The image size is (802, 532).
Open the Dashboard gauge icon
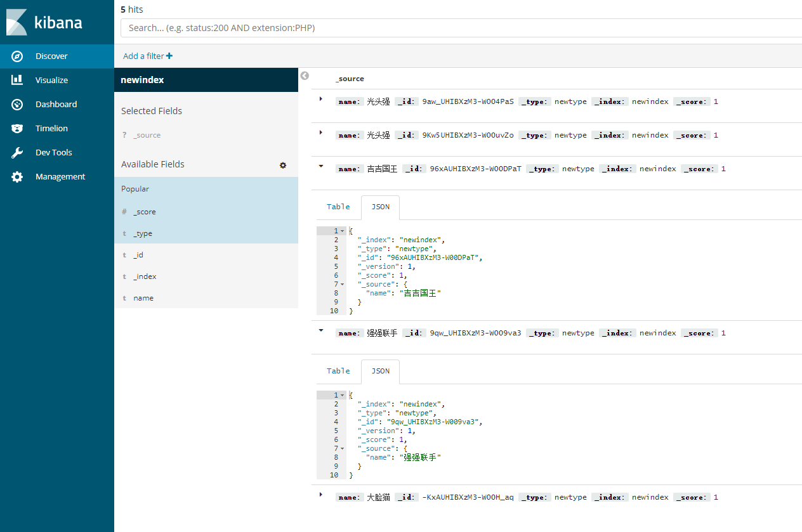click(18, 104)
